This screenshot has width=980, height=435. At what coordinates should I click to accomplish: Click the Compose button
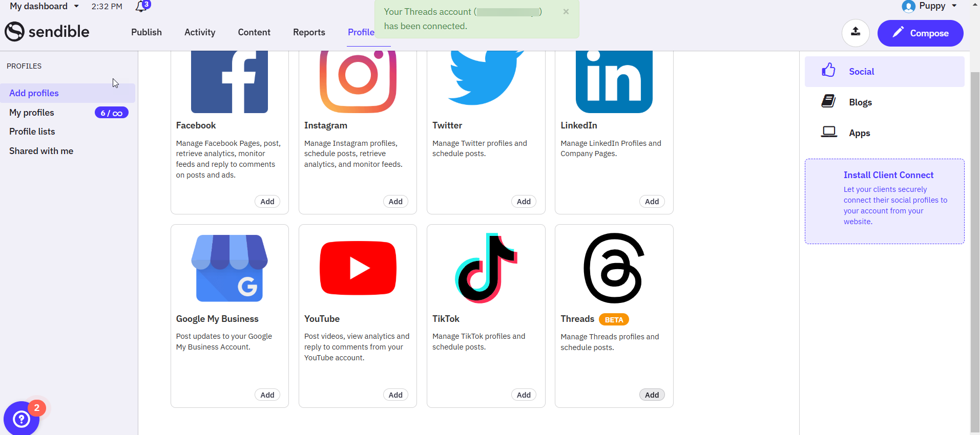921,33
